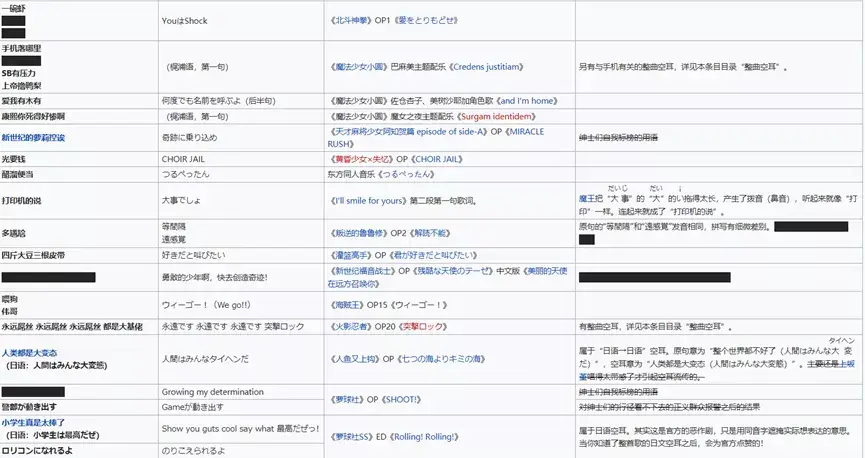Viewport: 865px width, 458px height.
Task: Select the "のりこえられるよ" lyric
Action: pyautogui.click(x=193, y=451)
